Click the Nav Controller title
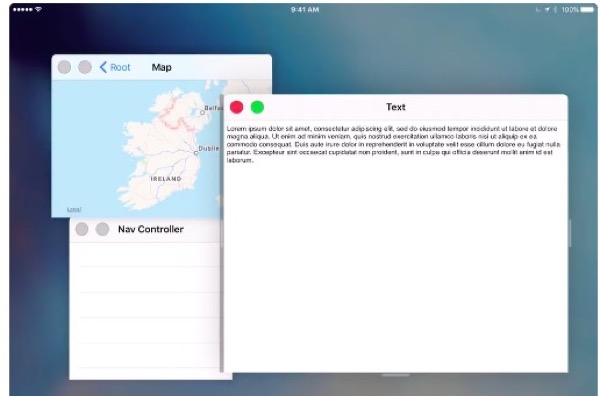The height and width of the screenshot is (396, 600). 151,229
